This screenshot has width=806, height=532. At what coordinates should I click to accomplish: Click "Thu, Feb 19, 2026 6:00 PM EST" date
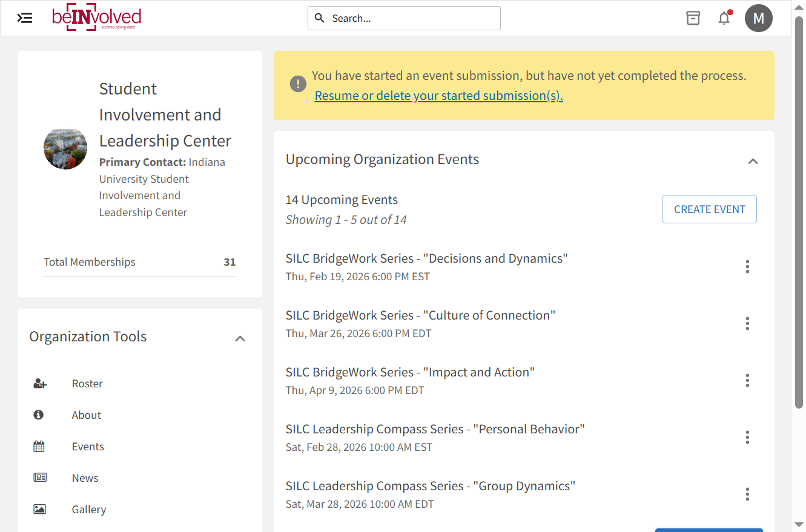(358, 277)
